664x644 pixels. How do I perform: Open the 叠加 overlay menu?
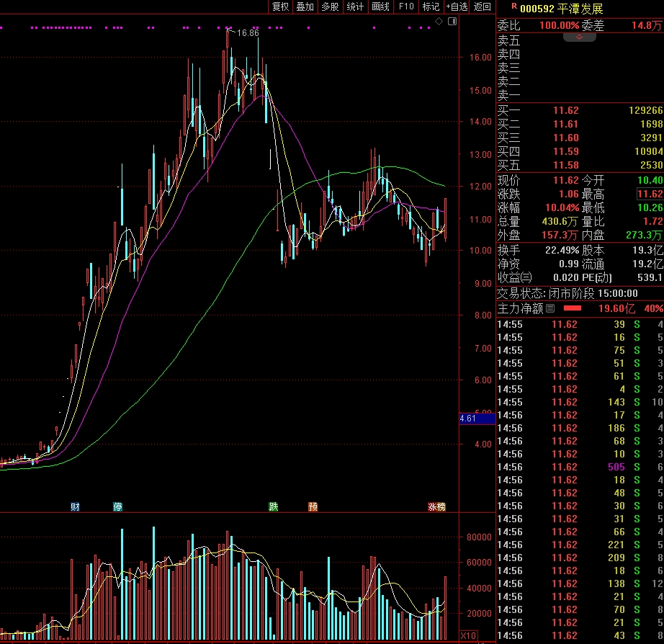tap(305, 6)
